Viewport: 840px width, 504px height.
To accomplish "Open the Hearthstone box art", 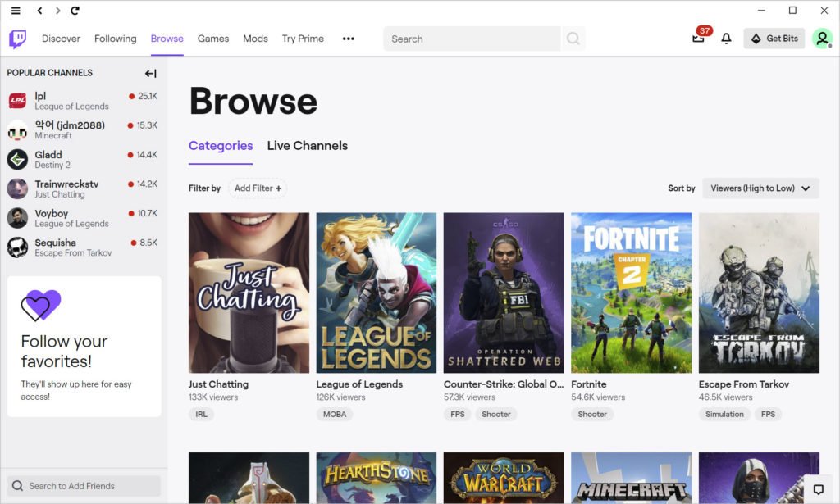I will (376, 478).
